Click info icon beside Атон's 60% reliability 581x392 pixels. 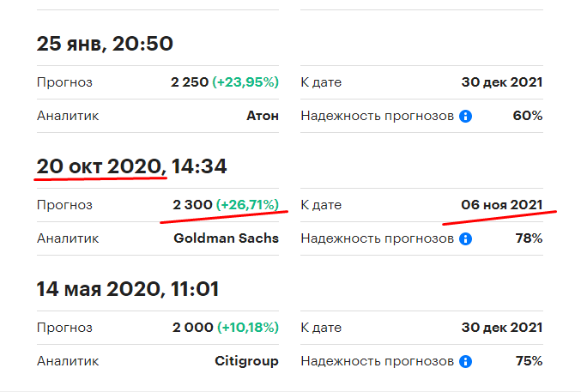pyautogui.click(x=466, y=116)
